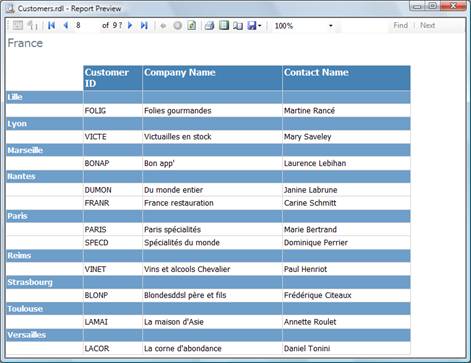Select the Paris group row label
Viewport: 471px width, 363px height.
[x=17, y=216]
